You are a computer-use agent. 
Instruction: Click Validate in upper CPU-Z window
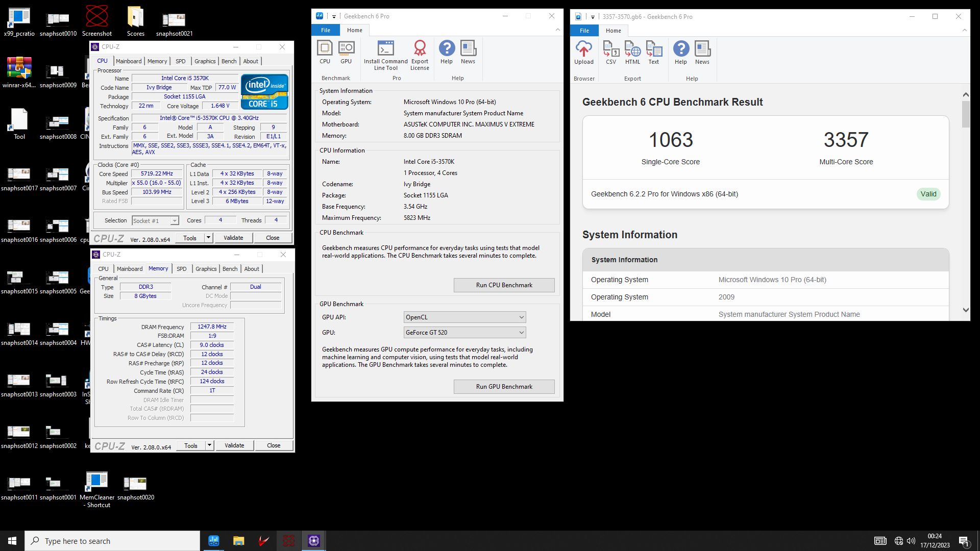click(x=233, y=238)
